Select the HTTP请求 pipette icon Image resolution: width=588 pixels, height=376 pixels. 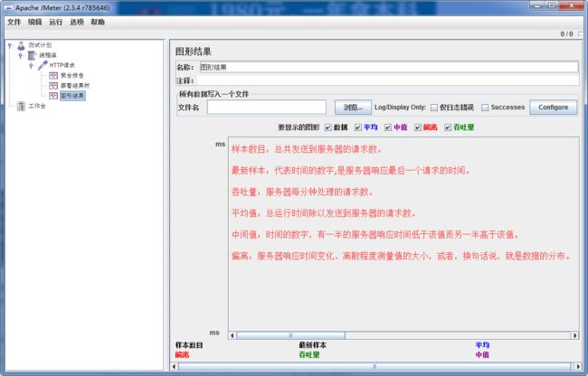click(x=43, y=66)
